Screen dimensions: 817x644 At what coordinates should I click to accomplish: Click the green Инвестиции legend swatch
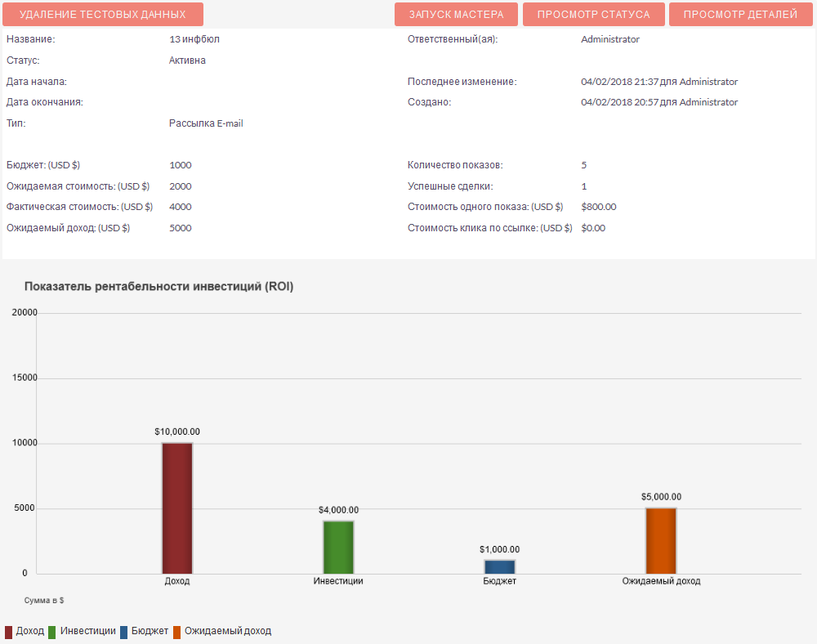tap(52, 632)
